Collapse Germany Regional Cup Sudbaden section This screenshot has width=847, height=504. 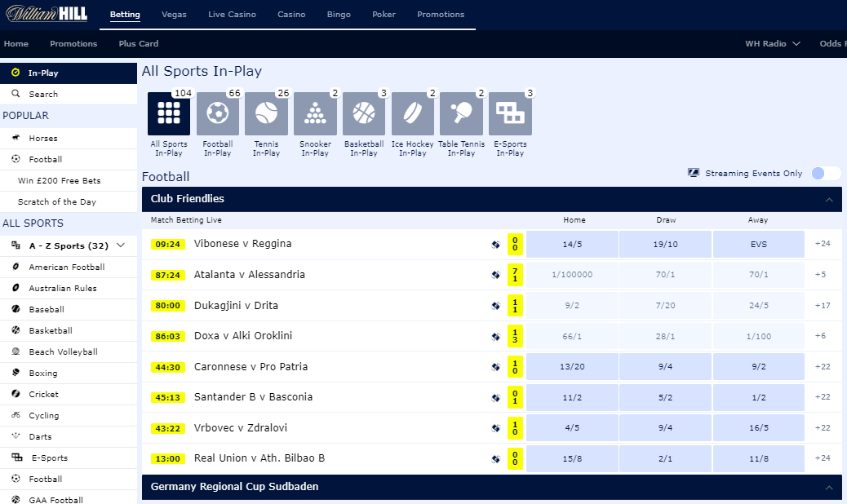click(829, 488)
